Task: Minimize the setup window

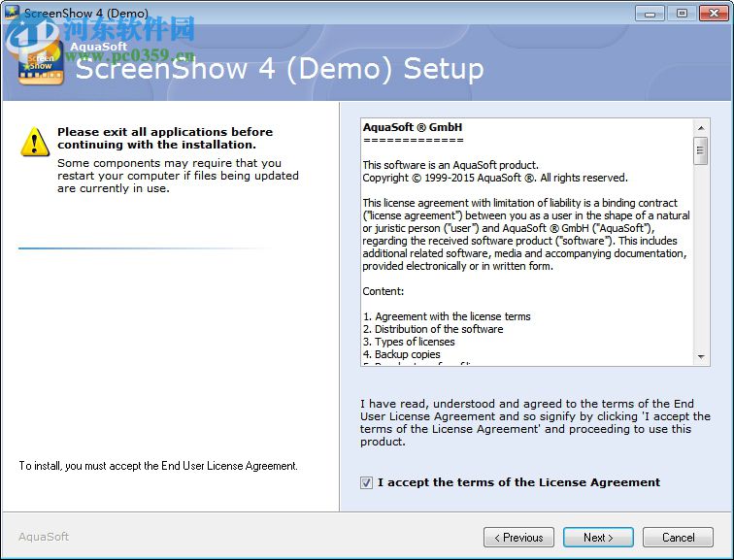Action: coord(650,13)
